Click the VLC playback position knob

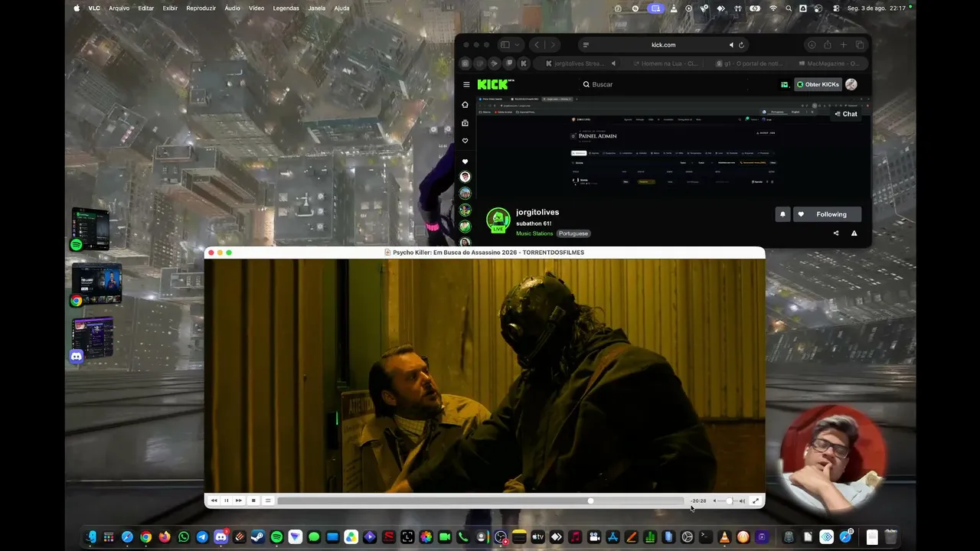[x=590, y=500]
